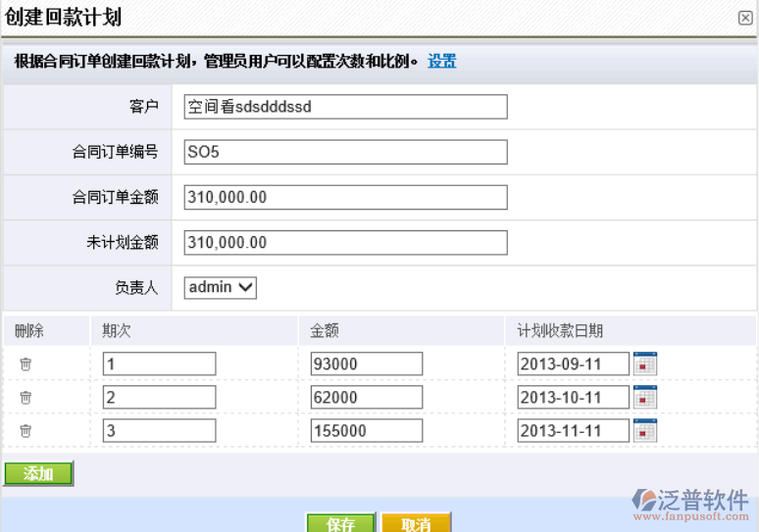Edit the amount field showing 93000
This screenshot has height=532, width=759.
(x=367, y=363)
